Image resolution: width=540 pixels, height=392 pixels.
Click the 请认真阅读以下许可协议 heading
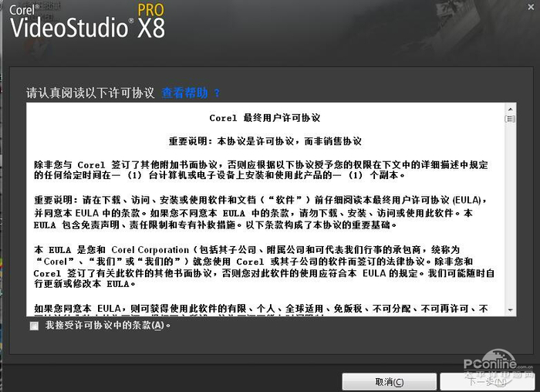(x=90, y=93)
